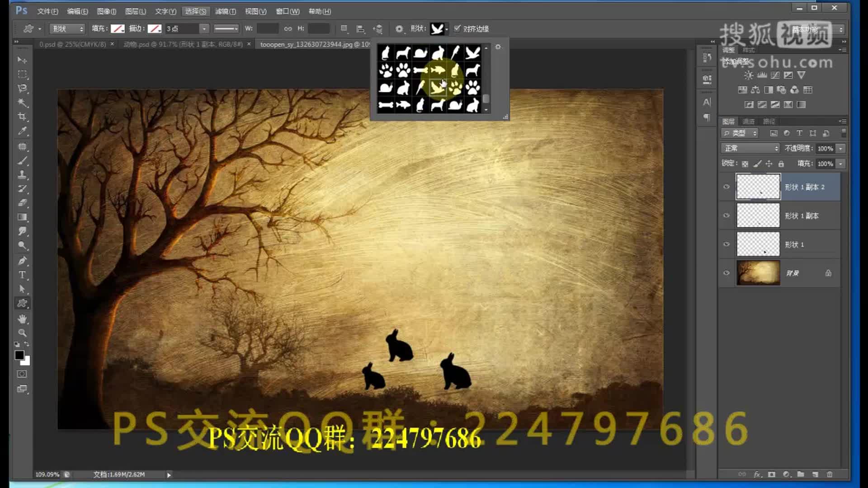Viewport: 868px width, 488px height.
Task: Select the Type tool
Action: click(x=22, y=275)
